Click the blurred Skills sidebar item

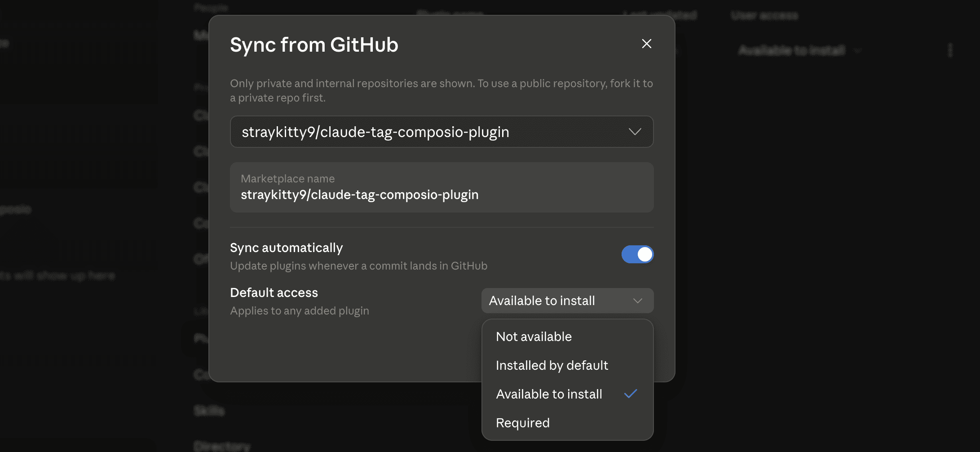[209, 411]
